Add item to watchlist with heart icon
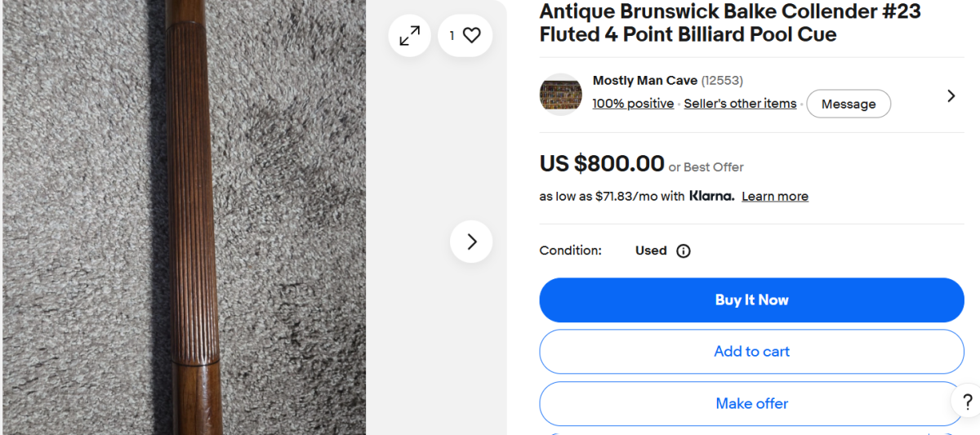 point(465,36)
